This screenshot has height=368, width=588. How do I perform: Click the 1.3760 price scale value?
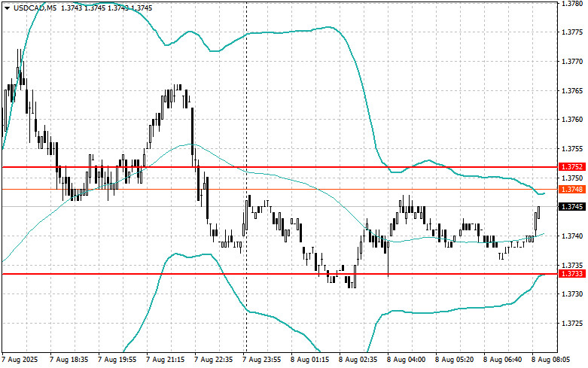coord(572,120)
